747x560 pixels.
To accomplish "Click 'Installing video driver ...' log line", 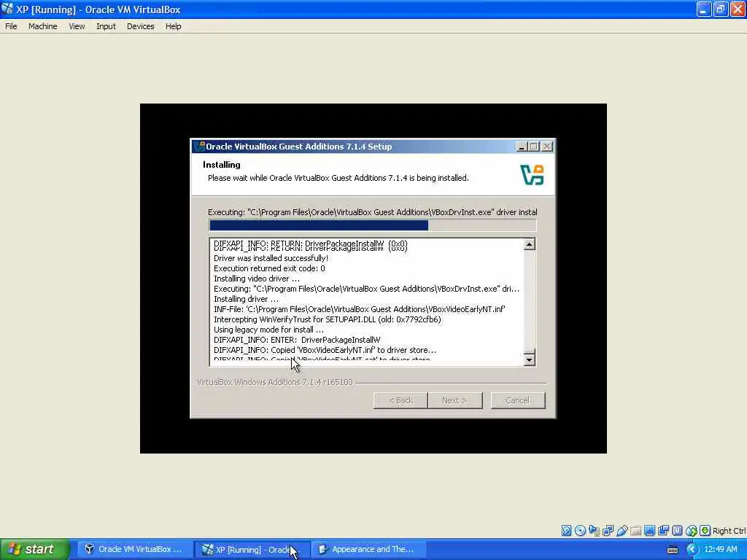I will click(257, 279).
